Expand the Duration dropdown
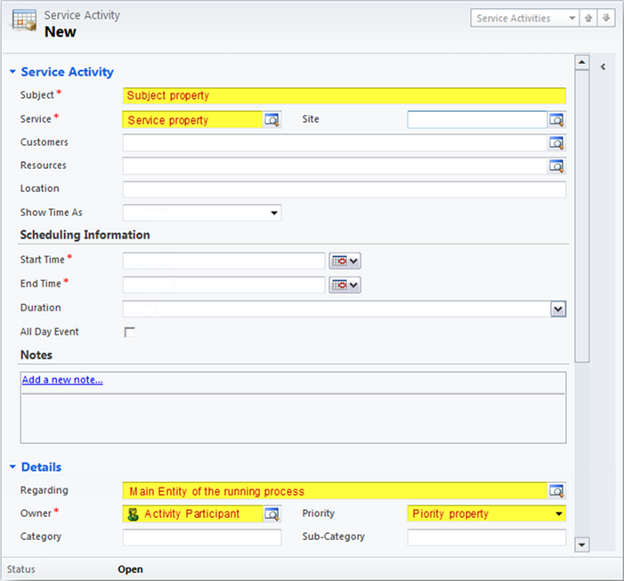Image resolution: width=624 pixels, height=581 pixels. (558, 309)
